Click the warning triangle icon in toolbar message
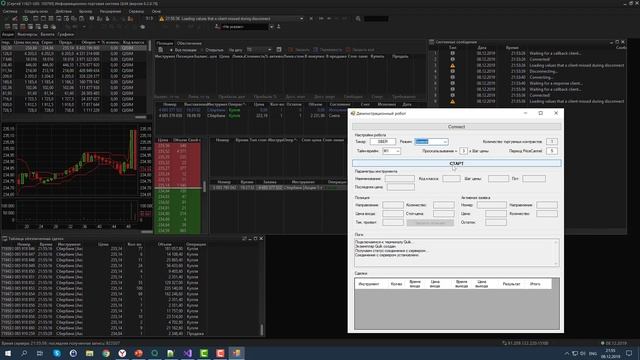This screenshot has height=360, width=640. click(x=162, y=19)
